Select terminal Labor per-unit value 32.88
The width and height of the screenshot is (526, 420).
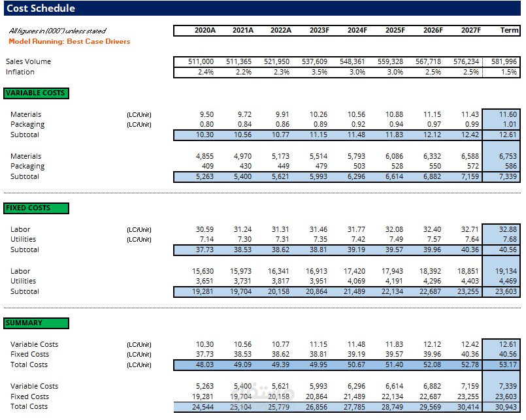coord(508,230)
